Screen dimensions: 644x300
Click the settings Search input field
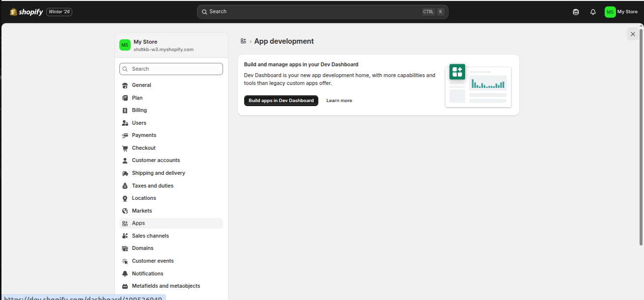171,69
